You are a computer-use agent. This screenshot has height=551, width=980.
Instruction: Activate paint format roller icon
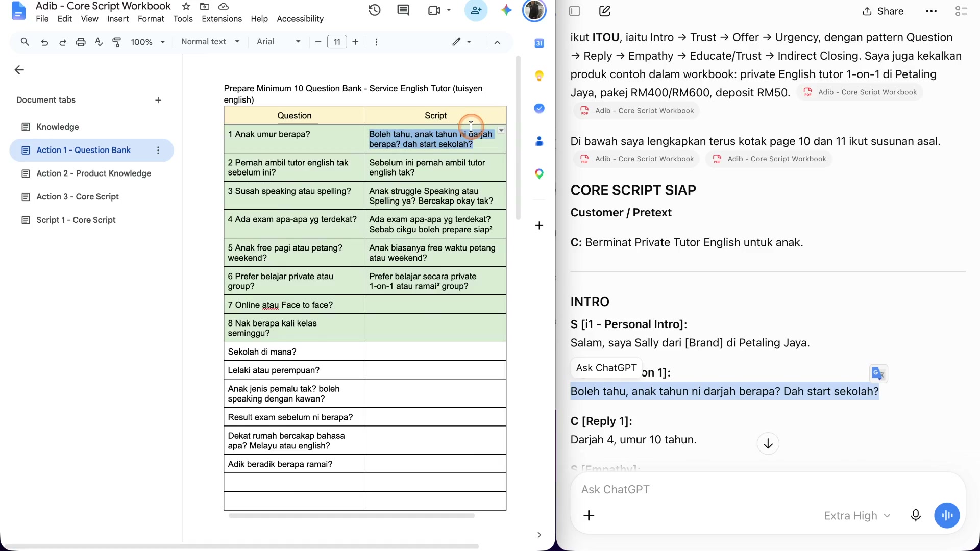pyautogui.click(x=116, y=42)
